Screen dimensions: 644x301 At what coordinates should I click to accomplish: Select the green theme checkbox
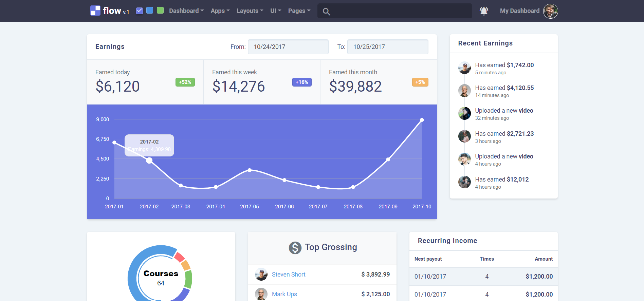(160, 11)
